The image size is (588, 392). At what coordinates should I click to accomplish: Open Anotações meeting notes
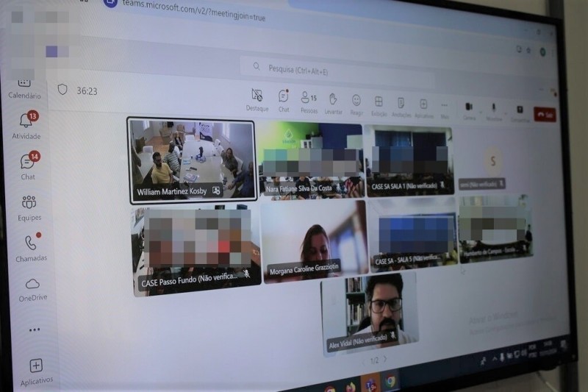point(401,108)
